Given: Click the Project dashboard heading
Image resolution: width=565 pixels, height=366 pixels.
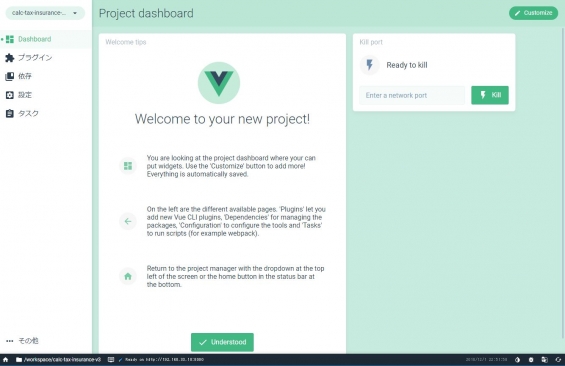Looking at the screenshot, I should point(146,13).
